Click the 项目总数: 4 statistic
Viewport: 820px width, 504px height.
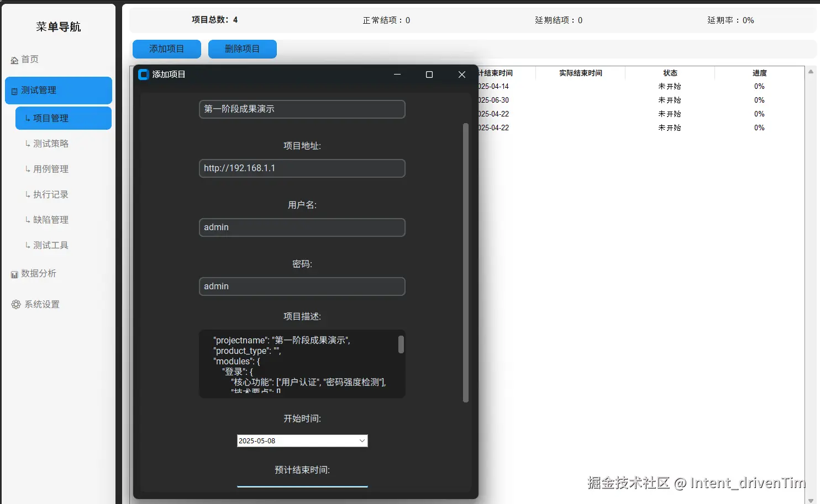pos(214,20)
